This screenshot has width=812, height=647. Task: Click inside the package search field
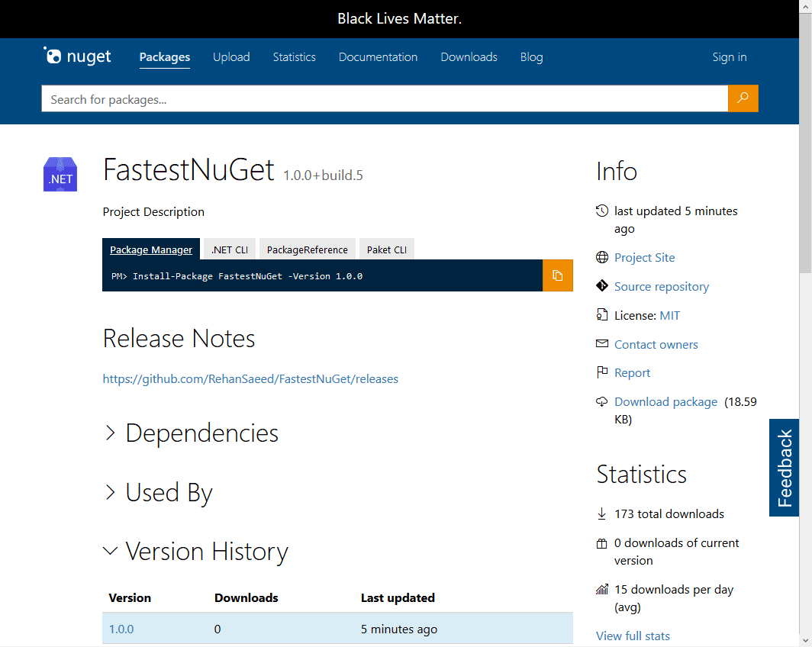pyautogui.click(x=382, y=98)
